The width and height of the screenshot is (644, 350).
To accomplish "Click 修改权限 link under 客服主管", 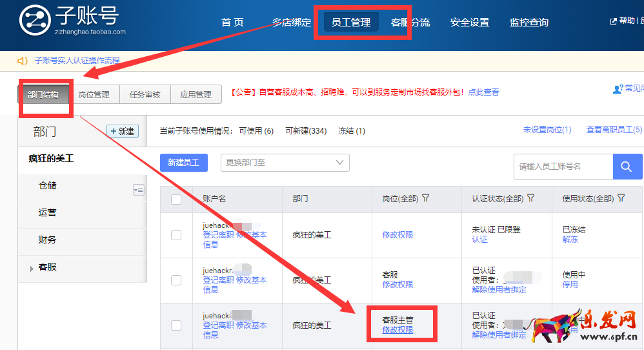I will point(397,330).
